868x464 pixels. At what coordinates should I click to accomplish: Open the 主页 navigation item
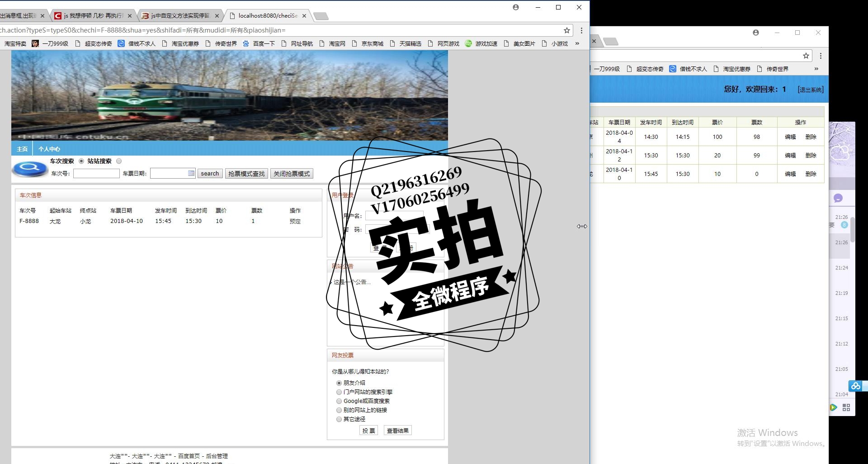pyautogui.click(x=22, y=149)
